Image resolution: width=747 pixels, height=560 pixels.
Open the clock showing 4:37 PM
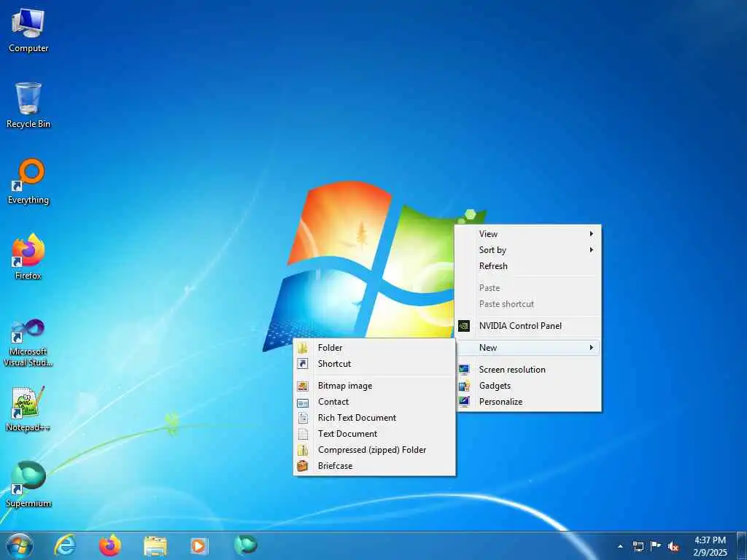click(x=711, y=546)
